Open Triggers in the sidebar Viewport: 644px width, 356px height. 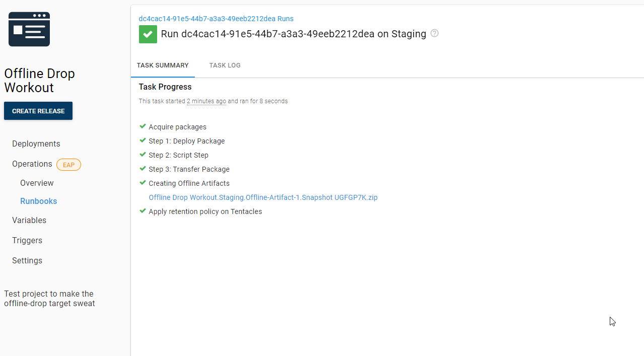(27, 240)
